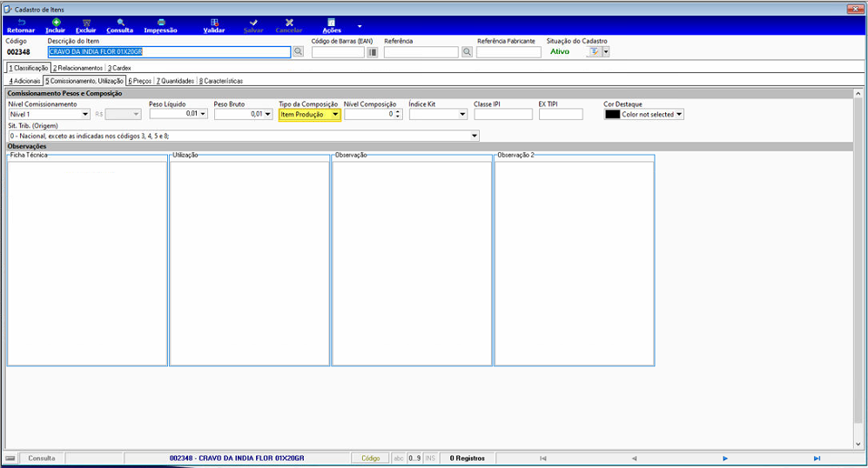Close the Cadastro de Itens window
Image resolution: width=868 pixels, height=468 pixels.
855,9
